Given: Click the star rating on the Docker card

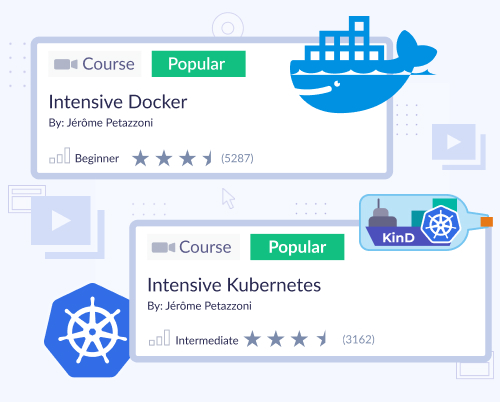Looking at the screenshot, I should click(x=172, y=158).
